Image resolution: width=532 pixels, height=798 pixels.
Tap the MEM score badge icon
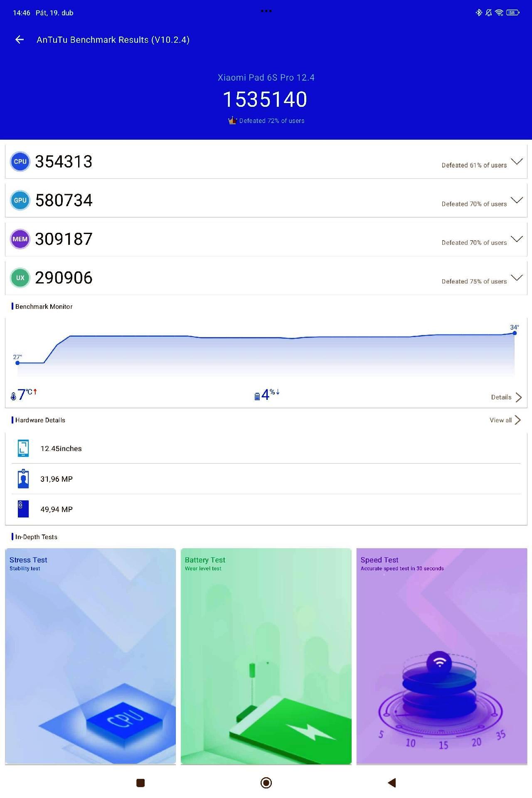tap(20, 239)
